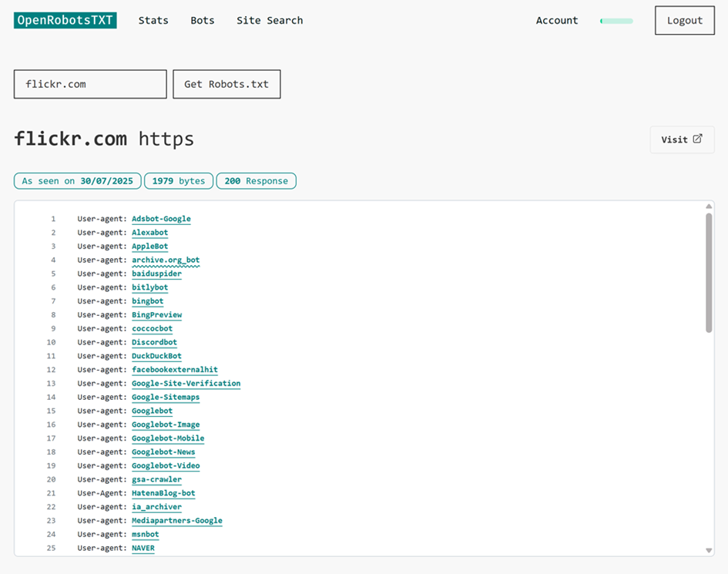Open the baiduspider bot link
The width and height of the screenshot is (728, 574).
156,274
